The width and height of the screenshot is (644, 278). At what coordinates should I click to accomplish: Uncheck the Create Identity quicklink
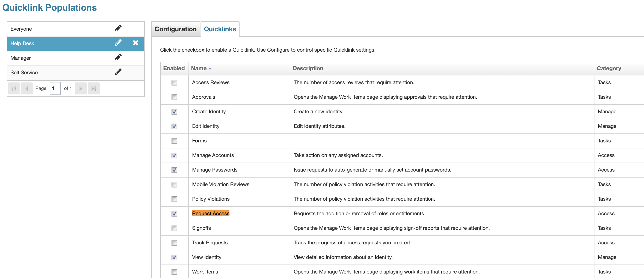pyautogui.click(x=174, y=112)
